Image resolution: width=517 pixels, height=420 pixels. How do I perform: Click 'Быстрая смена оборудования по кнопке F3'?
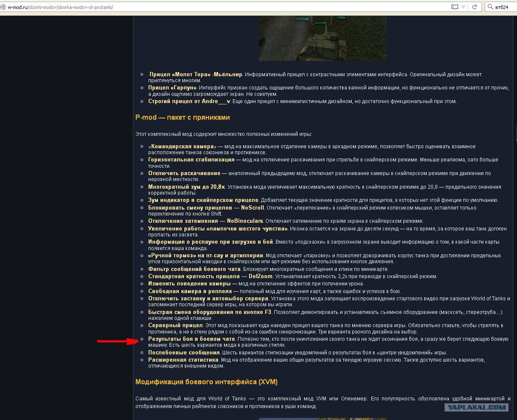210,312
